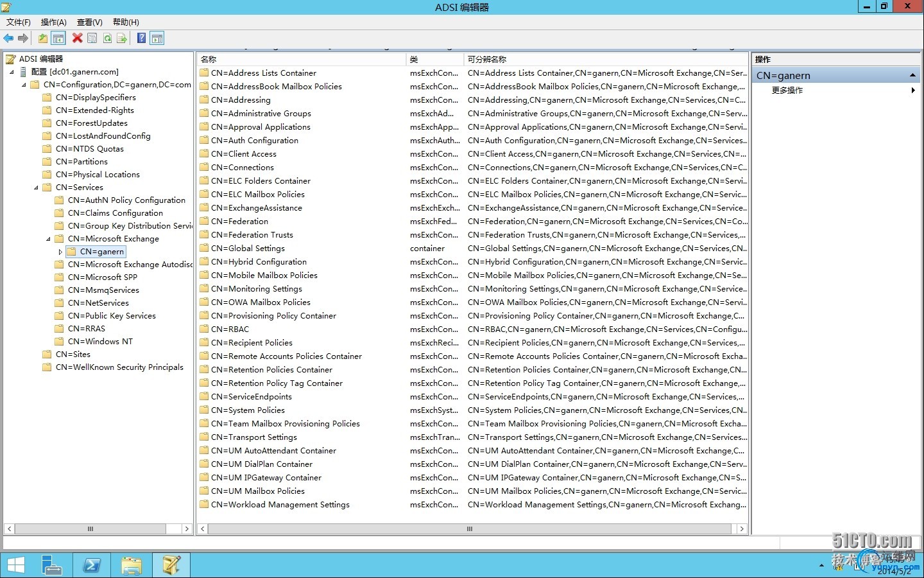Collapse the CN=Configuration,DC=ganern,DC=com node
924x578 pixels.
(x=24, y=85)
